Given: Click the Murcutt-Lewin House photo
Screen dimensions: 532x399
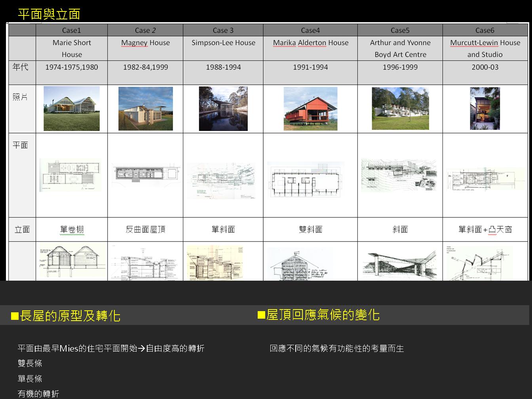Looking at the screenshot, I should click(x=485, y=108).
